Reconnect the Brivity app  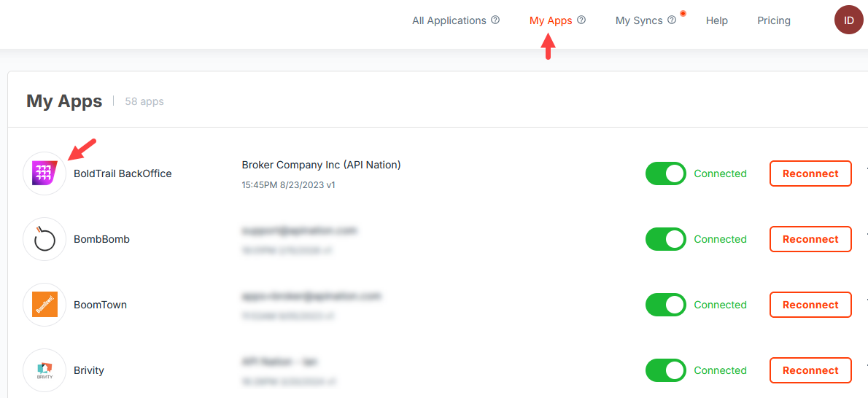pos(810,370)
